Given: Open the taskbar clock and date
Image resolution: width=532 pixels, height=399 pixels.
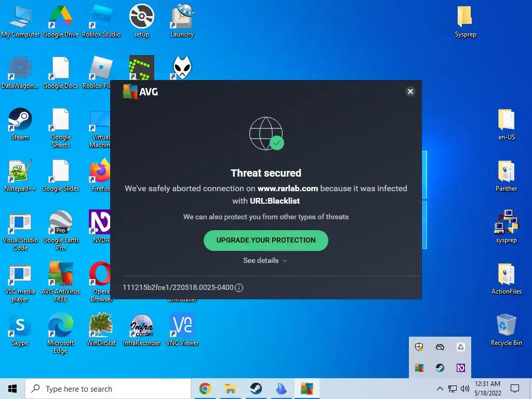Looking at the screenshot, I should [x=487, y=389].
